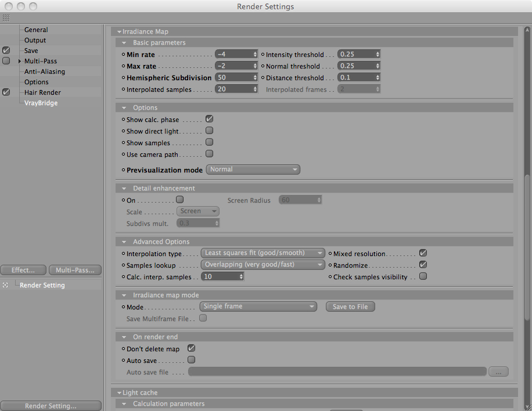Expand the Multi-Pass tree arrow
This screenshot has height=411, width=532.
point(20,61)
